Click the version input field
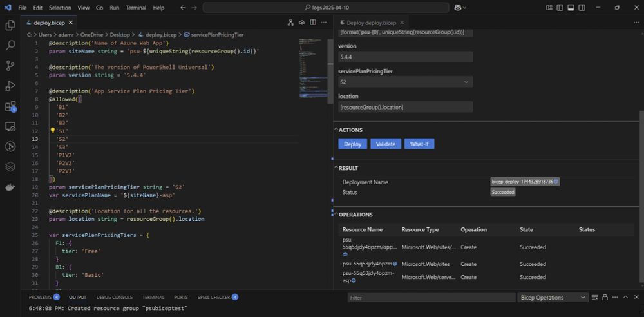The height and width of the screenshot is (317, 644). click(405, 57)
